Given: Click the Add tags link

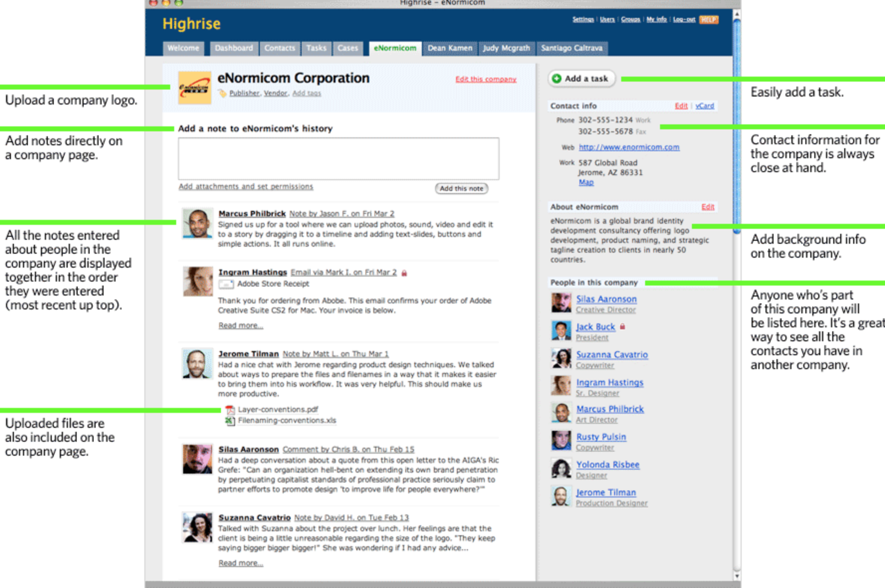Looking at the screenshot, I should pyautogui.click(x=307, y=94).
